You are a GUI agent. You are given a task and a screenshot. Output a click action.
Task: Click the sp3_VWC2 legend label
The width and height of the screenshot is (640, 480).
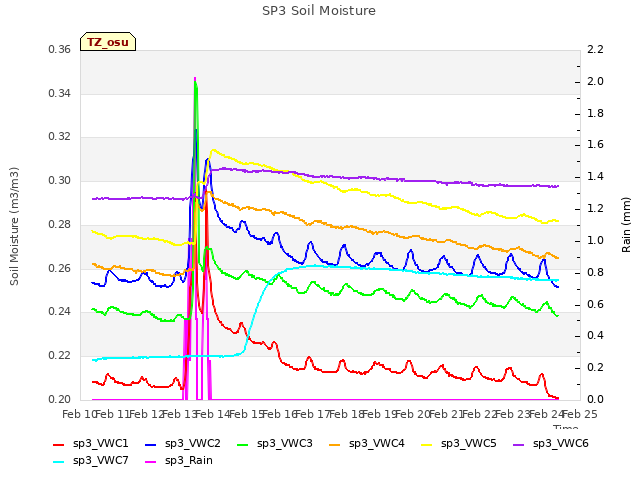(x=193, y=443)
